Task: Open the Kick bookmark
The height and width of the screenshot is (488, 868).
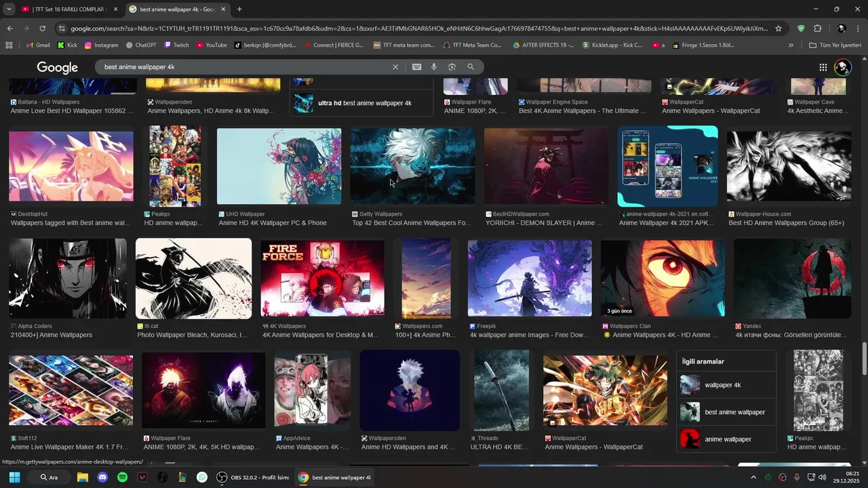Action: coord(67,45)
